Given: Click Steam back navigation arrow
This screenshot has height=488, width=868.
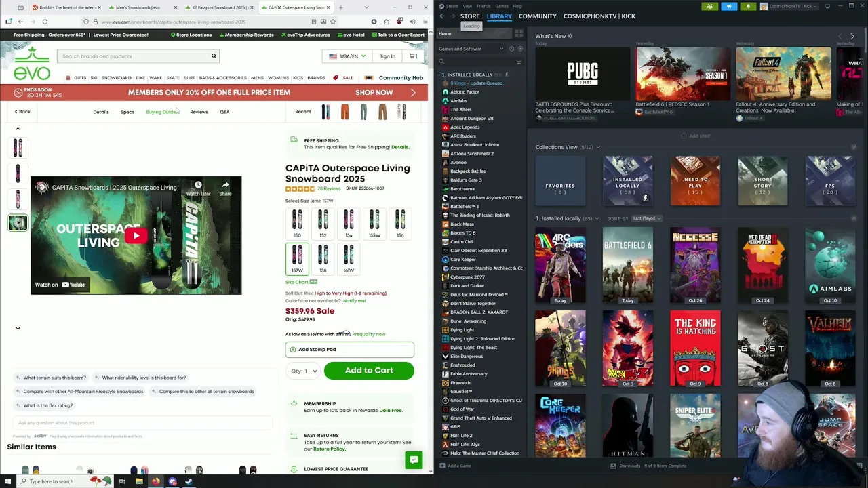Looking at the screenshot, I should 442,16.
